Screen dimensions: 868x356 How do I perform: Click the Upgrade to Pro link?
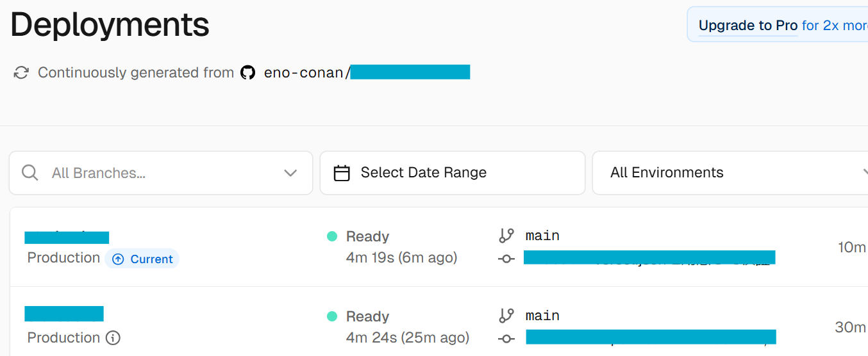tap(747, 26)
